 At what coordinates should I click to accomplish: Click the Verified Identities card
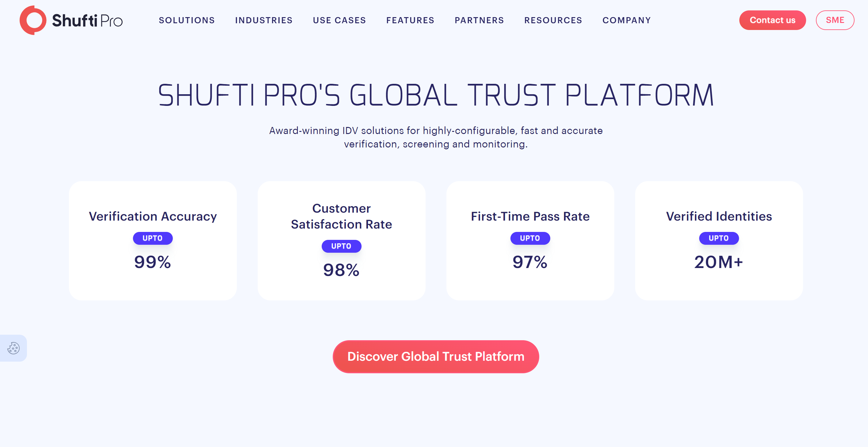click(x=719, y=240)
